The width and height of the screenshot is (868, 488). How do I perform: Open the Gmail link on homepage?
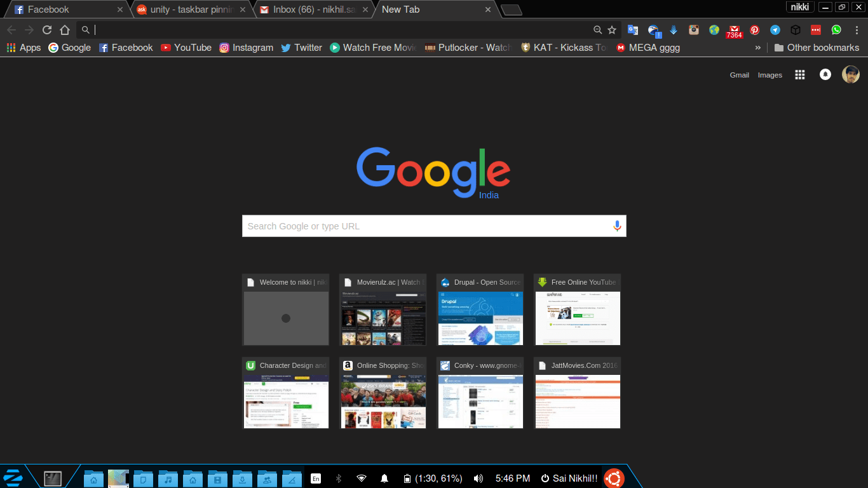[x=739, y=74]
